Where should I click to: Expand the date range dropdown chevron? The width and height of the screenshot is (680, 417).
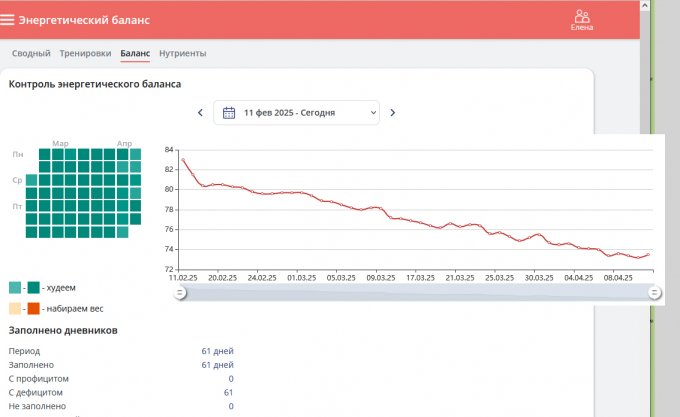[374, 113]
